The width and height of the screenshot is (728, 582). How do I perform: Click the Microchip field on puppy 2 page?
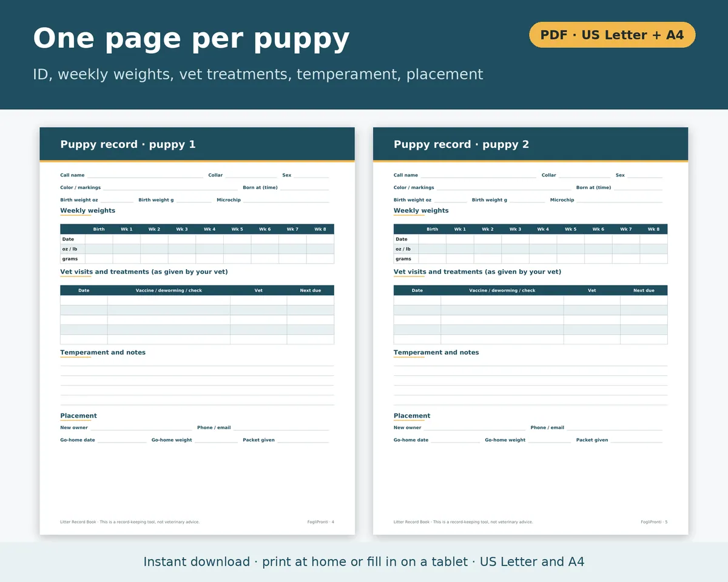pos(620,199)
